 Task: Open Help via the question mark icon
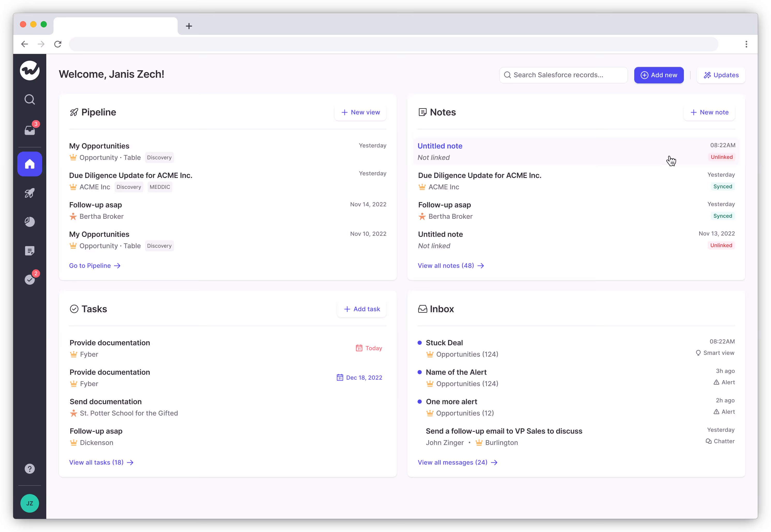click(x=29, y=469)
